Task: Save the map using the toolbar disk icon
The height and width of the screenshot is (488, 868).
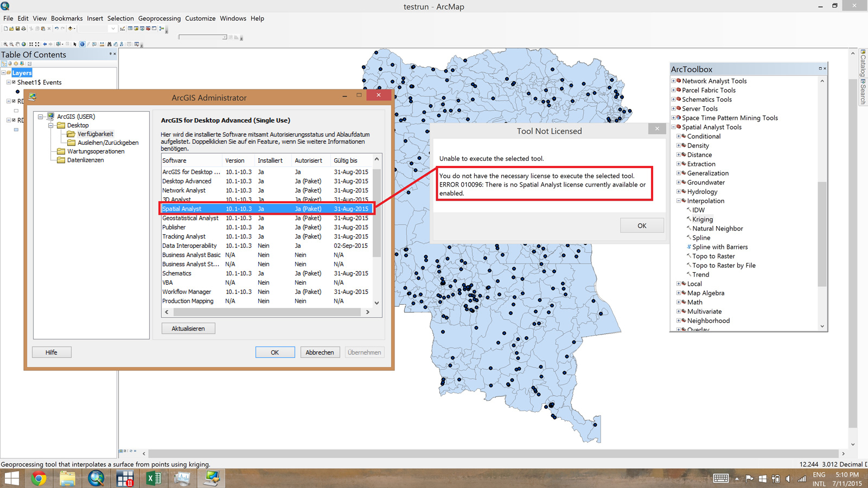Action: pos(17,29)
